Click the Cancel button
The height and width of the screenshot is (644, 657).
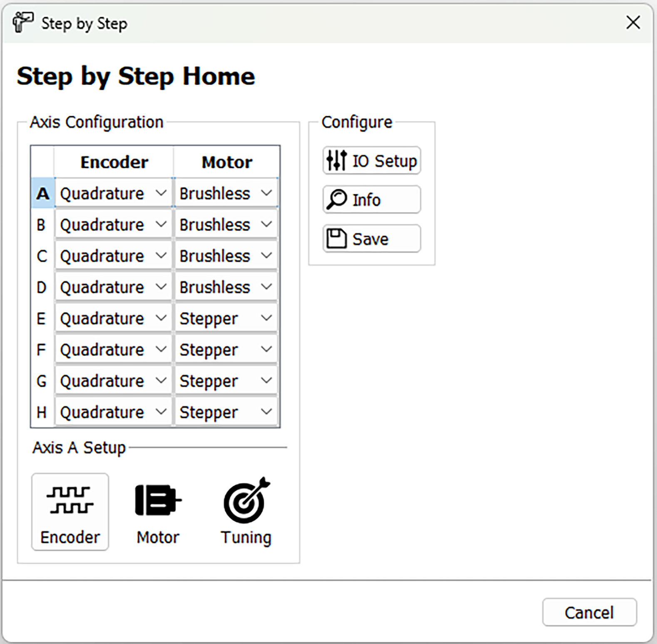[x=589, y=612]
